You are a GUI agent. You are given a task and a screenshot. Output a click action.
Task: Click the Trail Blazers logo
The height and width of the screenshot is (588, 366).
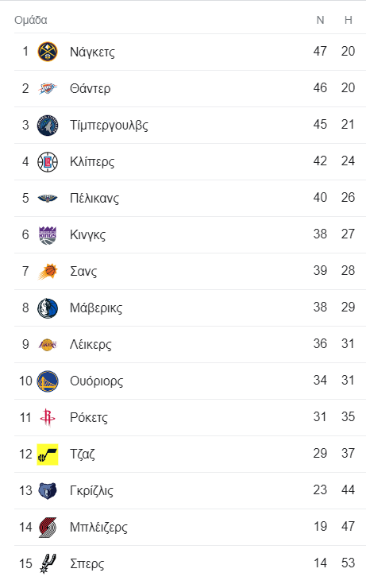click(x=48, y=528)
